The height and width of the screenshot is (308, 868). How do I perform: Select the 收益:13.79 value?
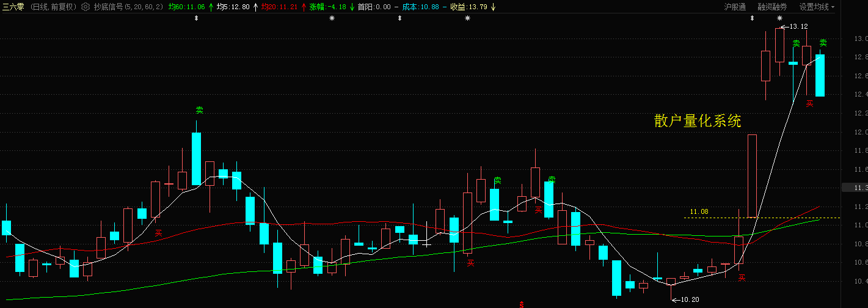pos(469,7)
